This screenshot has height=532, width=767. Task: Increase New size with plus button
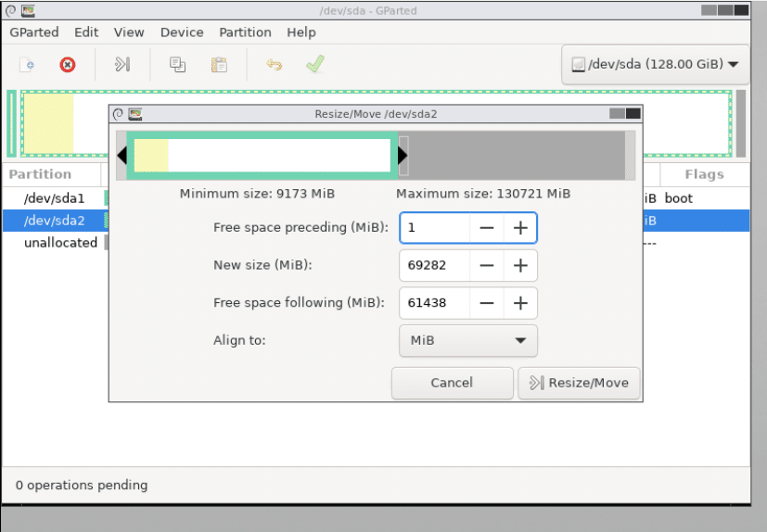(520, 265)
